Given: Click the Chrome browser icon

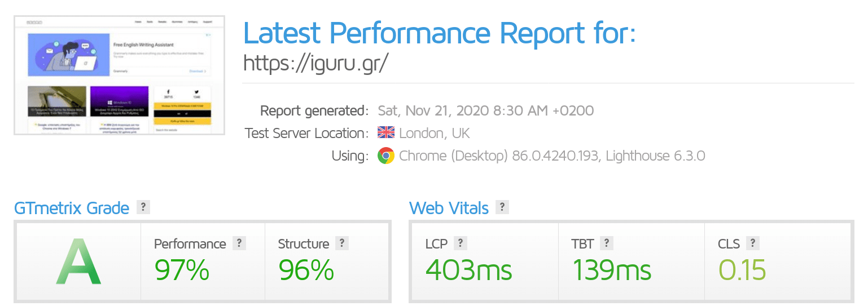Looking at the screenshot, I should point(386,156).
